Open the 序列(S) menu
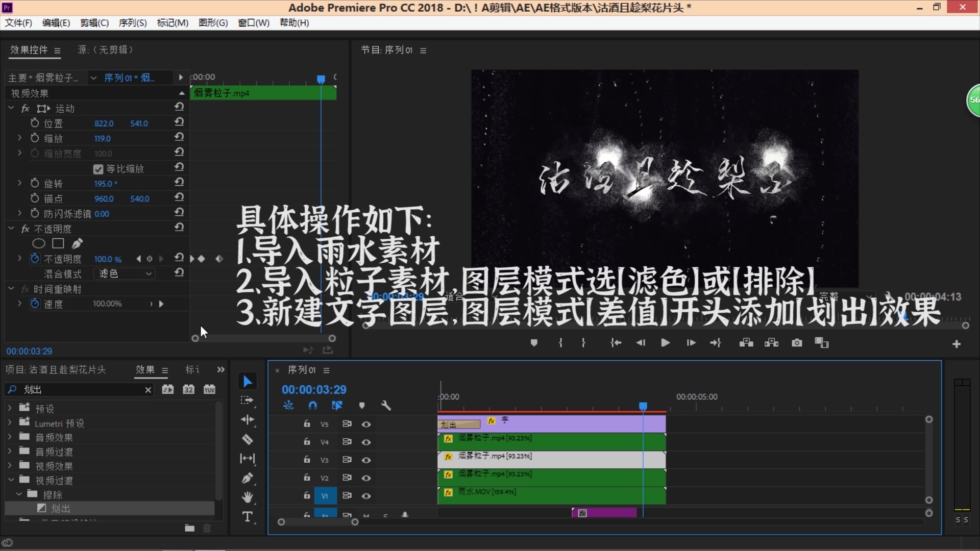 [132, 23]
